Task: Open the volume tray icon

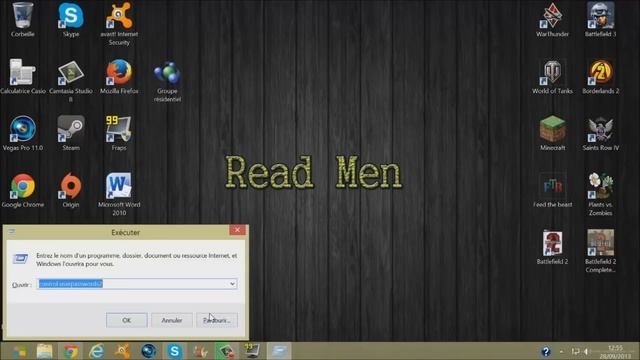Action: [587, 351]
